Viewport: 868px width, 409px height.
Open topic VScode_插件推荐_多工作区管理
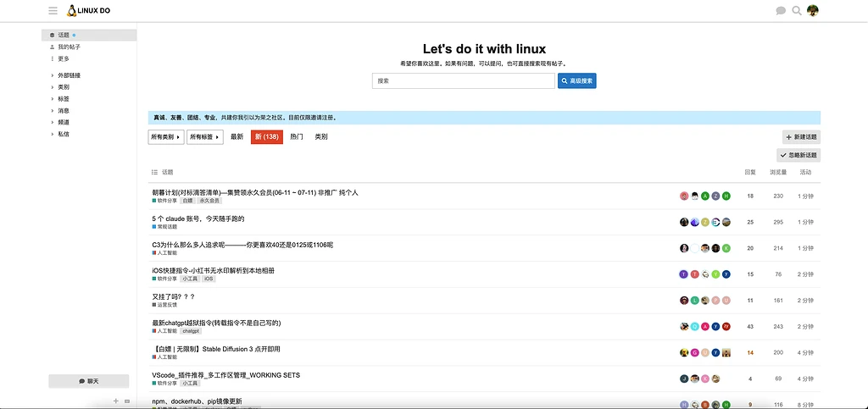pos(225,375)
